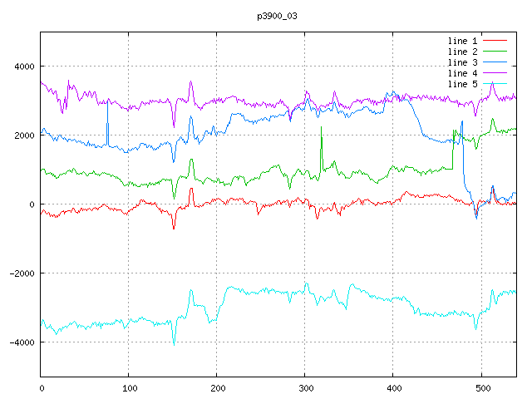Screen dimensions: 532x399
Task: Click the y-axis label -2000
Action: pyautogui.click(x=22, y=273)
